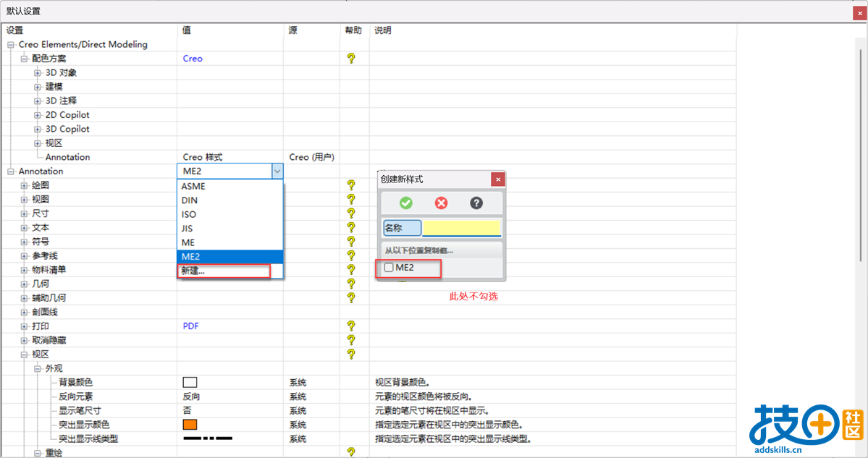
Task: Click the red cancel icon in 创建新样式 dialog
Action: 441,203
